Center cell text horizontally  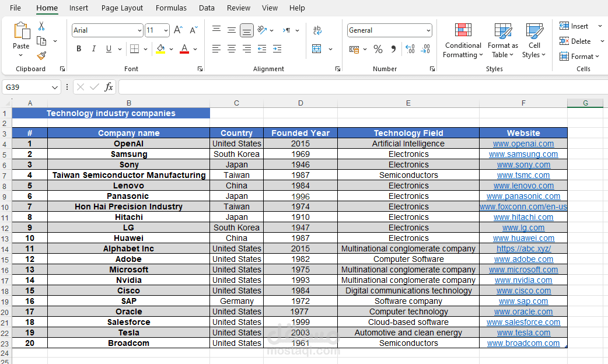click(232, 49)
